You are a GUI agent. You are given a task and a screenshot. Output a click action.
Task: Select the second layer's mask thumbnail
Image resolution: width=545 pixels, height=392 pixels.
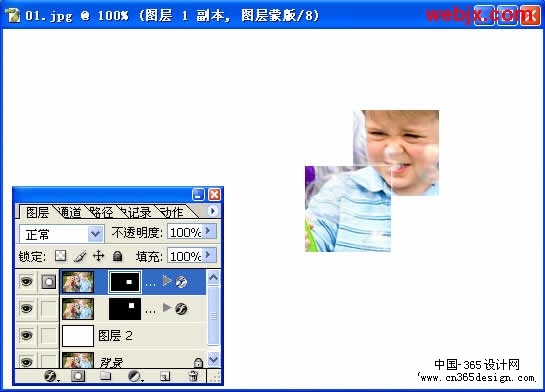click(125, 309)
